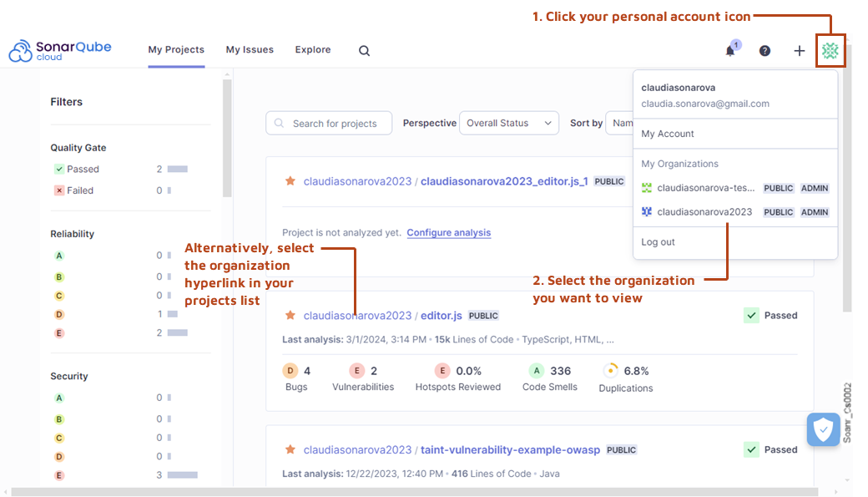The width and height of the screenshot is (868, 497).
Task: Open the help question-mark icon
Action: click(x=765, y=51)
